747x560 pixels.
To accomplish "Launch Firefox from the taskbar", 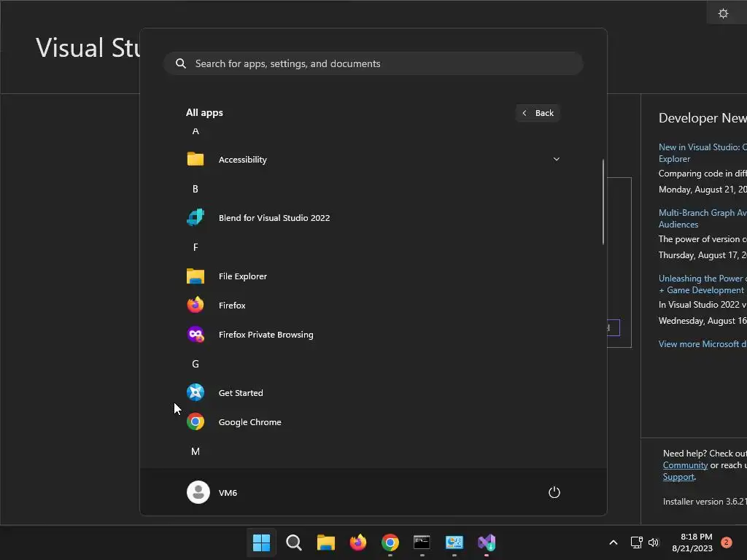I will click(x=357, y=542).
